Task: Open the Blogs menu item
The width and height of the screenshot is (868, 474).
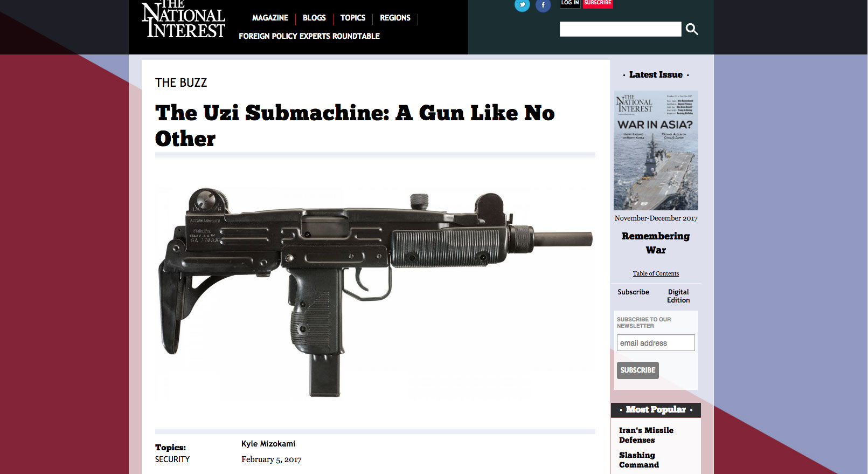Action: click(x=314, y=18)
